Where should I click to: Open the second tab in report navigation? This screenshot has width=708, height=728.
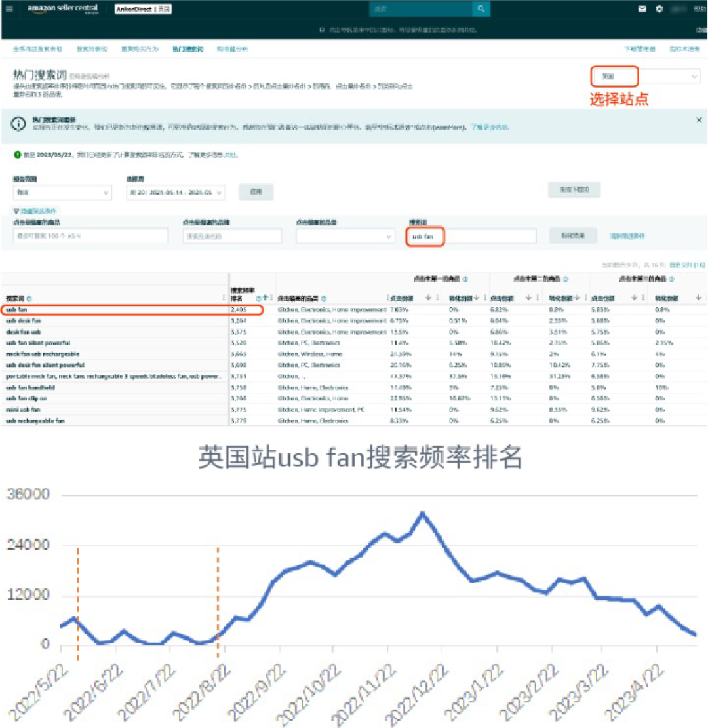[x=92, y=49]
